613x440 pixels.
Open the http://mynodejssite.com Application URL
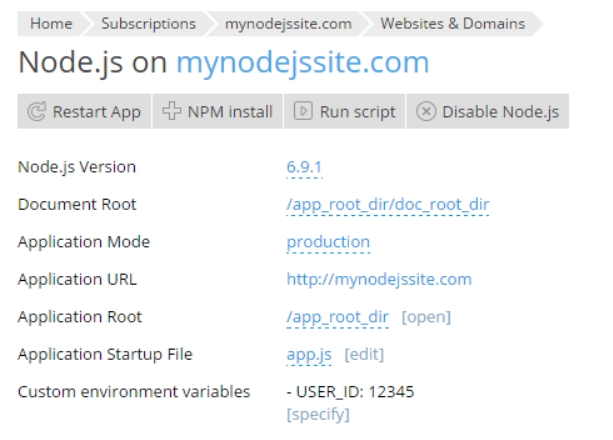(379, 279)
